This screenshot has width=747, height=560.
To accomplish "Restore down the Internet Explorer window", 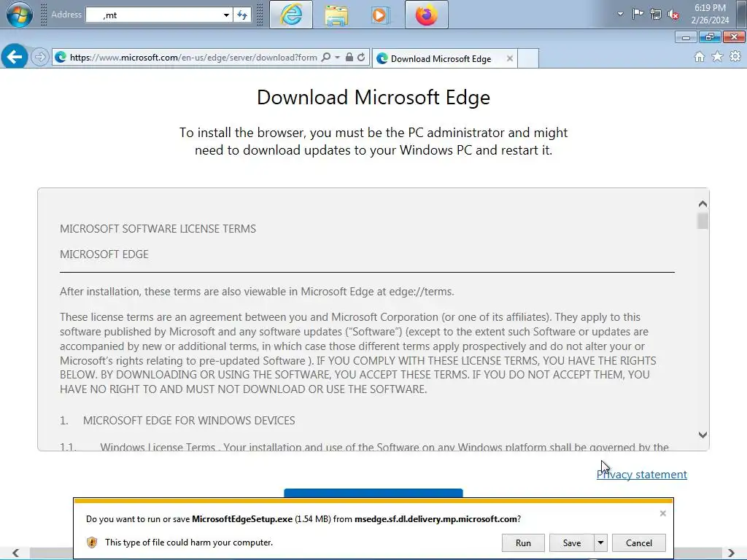I will (x=710, y=37).
